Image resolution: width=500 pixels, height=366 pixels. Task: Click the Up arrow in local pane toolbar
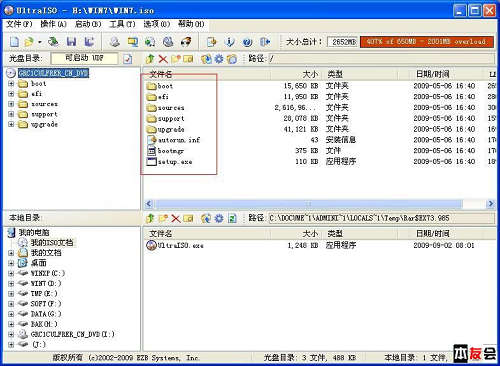point(150,218)
